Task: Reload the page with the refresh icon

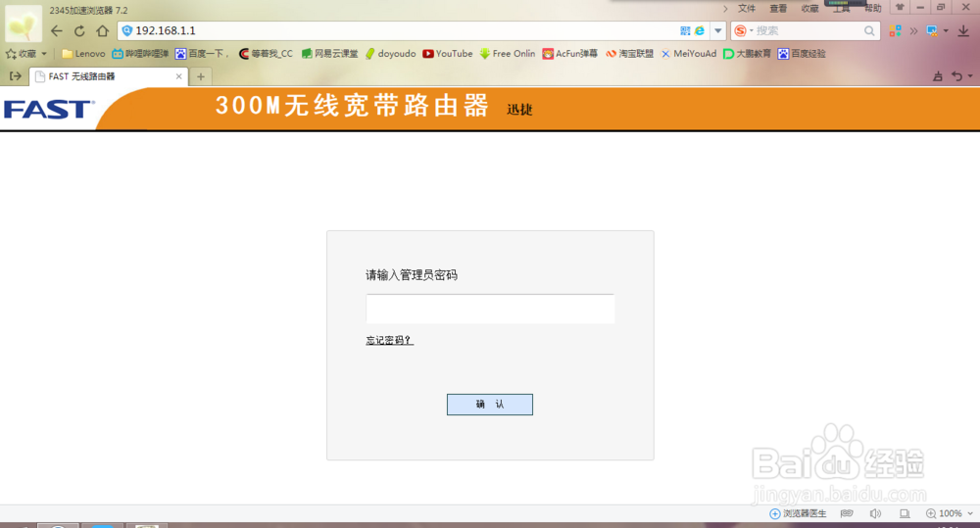Action: pyautogui.click(x=79, y=30)
